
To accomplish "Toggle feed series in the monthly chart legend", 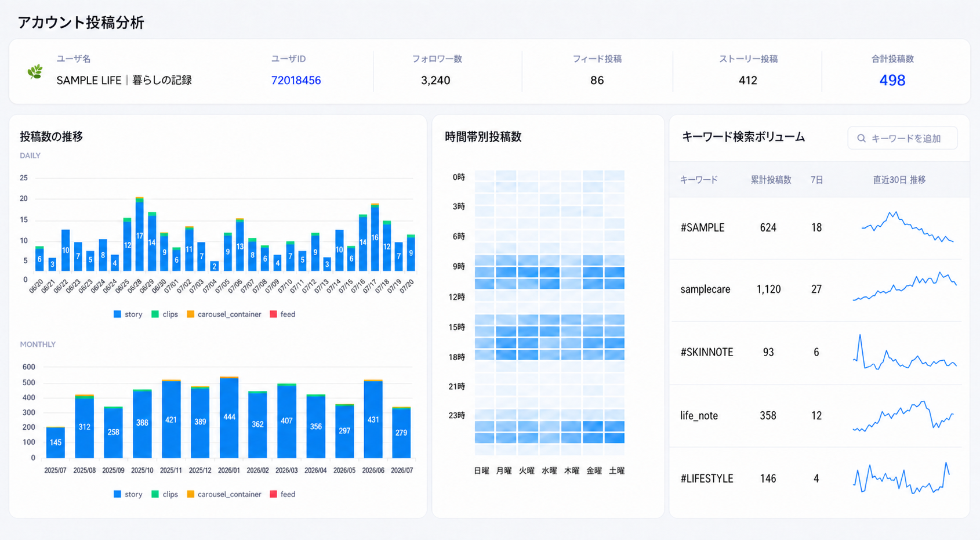I will coord(283,494).
